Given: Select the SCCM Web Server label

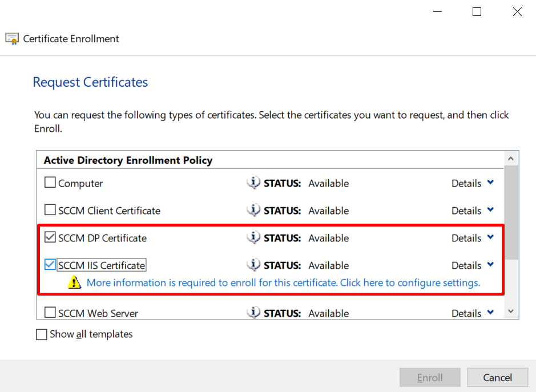Looking at the screenshot, I should click(x=98, y=313).
